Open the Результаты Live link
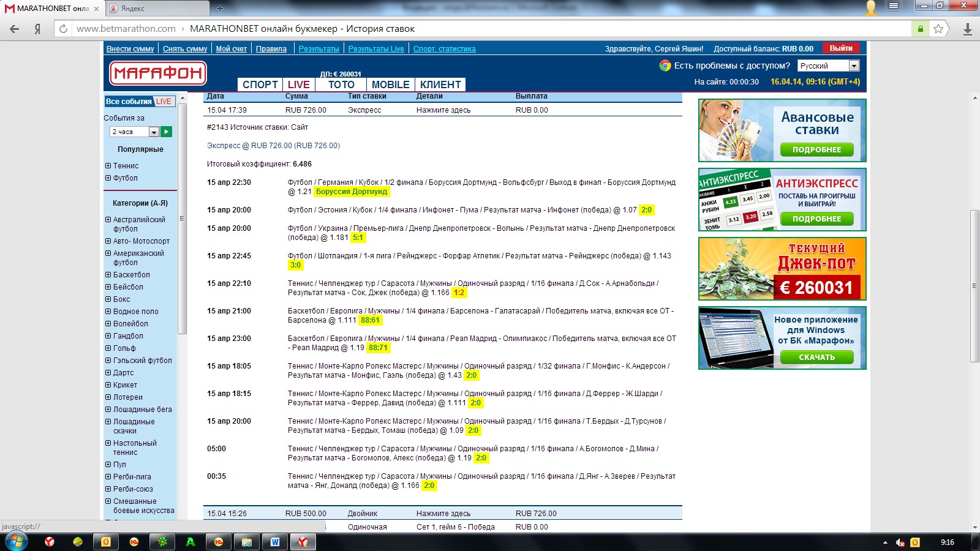 pyautogui.click(x=376, y=49)
